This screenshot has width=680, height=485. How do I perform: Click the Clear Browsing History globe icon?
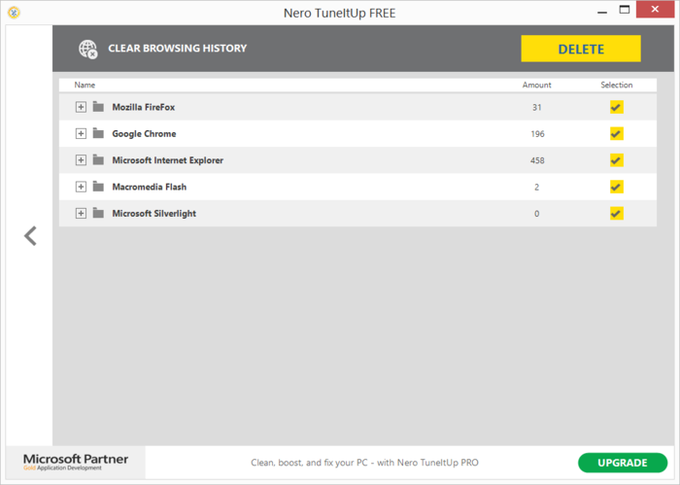coord(88,49)
